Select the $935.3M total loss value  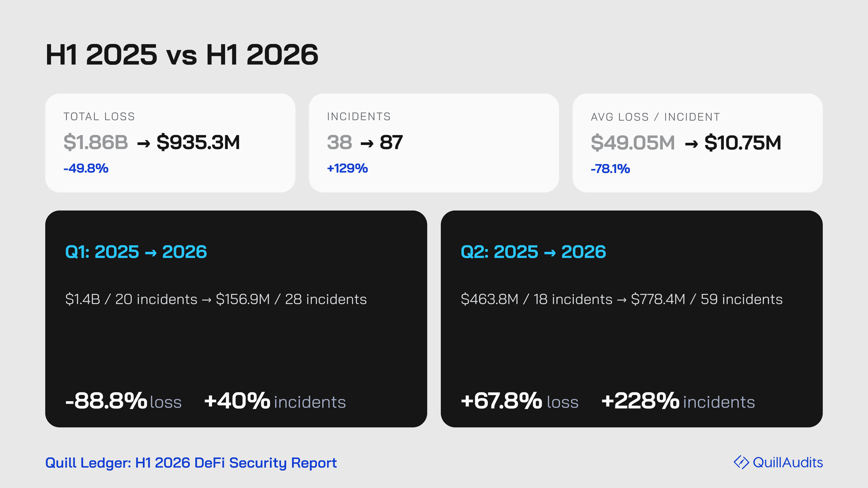(198, 142)
